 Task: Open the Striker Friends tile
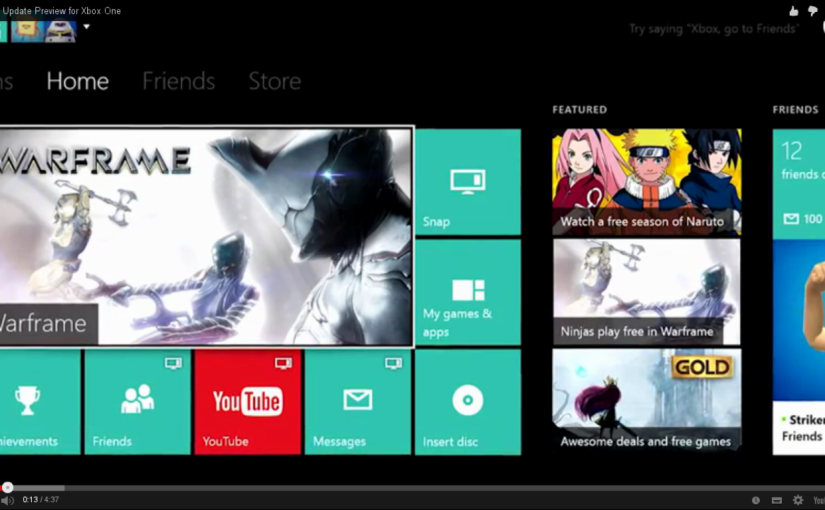click(x=799, y=427)
